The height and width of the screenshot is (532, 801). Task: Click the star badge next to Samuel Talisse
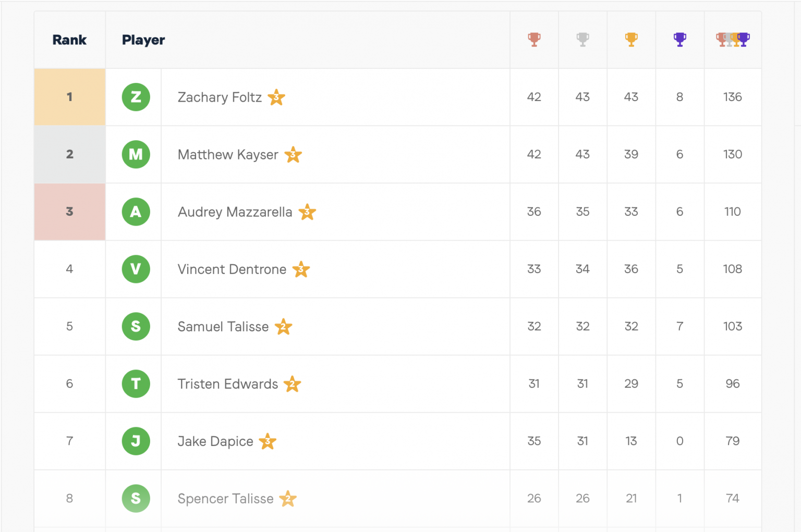coord(283,327)
